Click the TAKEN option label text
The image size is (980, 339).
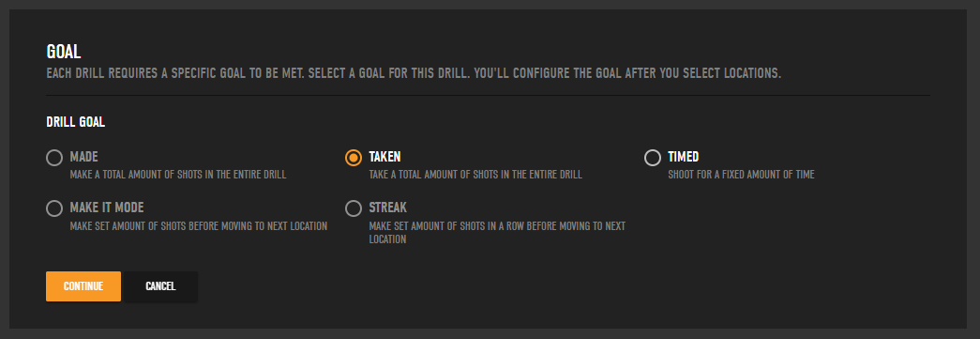pos(384,157)
